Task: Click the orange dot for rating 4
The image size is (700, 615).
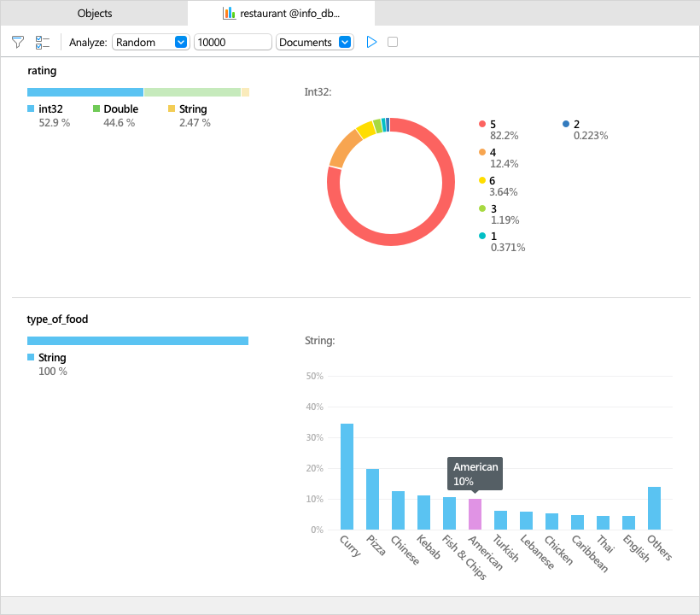Action: [x=482, y=152]
